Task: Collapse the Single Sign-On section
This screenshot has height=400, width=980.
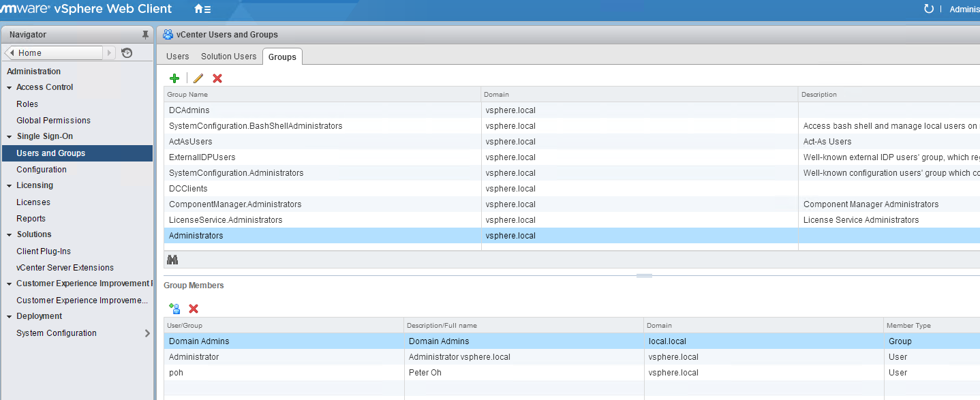Action: pos(10,136)
